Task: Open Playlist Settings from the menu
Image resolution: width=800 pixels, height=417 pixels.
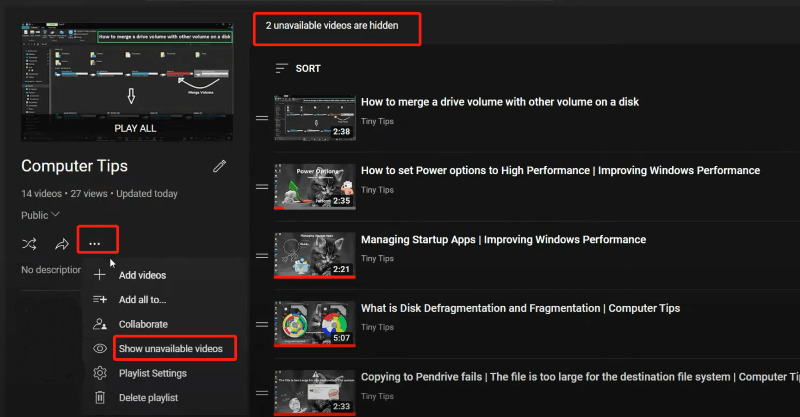Action: (152, 373)
